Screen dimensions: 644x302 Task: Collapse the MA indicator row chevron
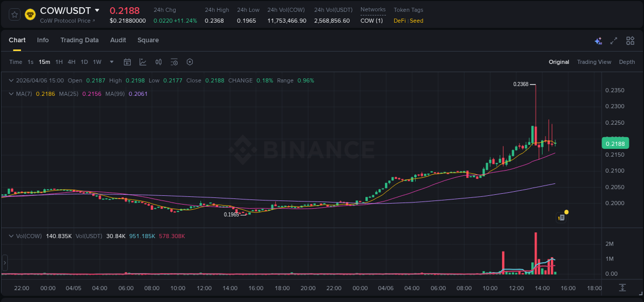tap(11, 94)
